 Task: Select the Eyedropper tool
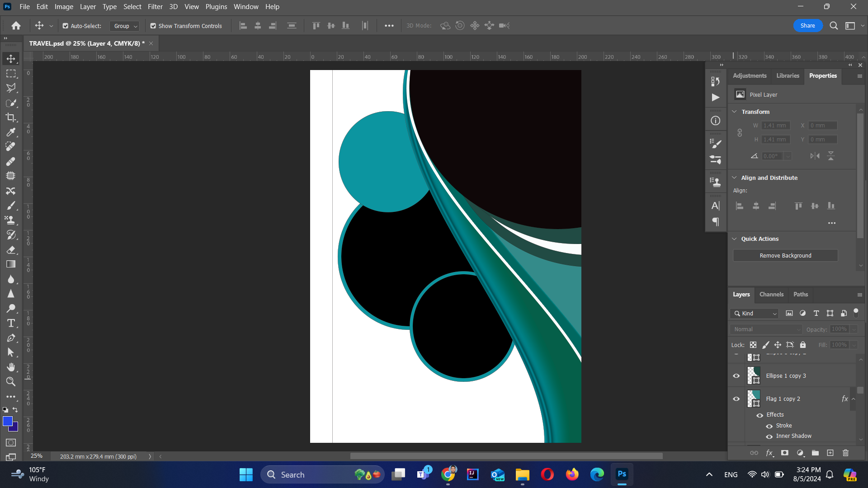[11, 132]
